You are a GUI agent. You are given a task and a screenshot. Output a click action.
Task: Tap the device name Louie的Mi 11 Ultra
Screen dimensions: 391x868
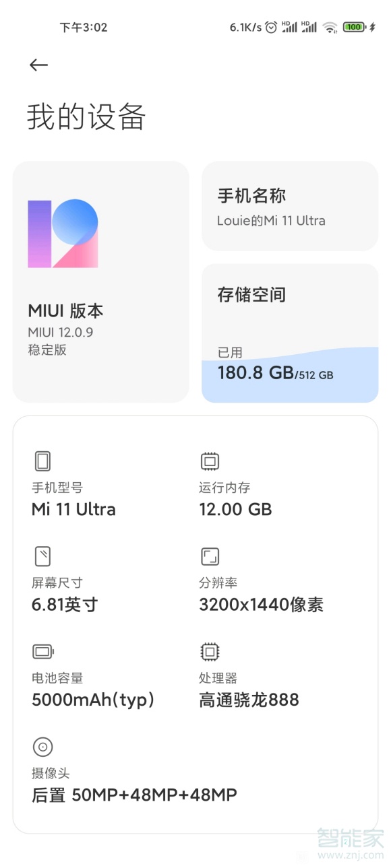272,220
